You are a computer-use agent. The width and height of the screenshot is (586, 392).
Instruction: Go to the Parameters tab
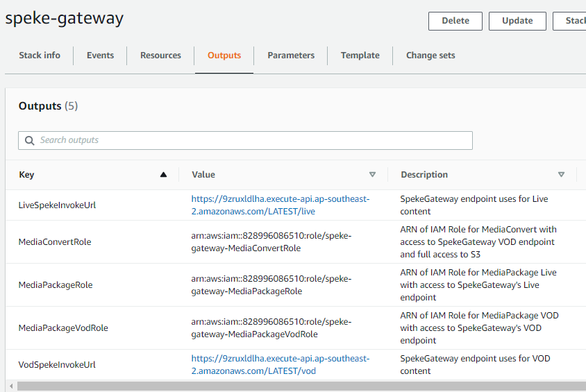(291, 56)
